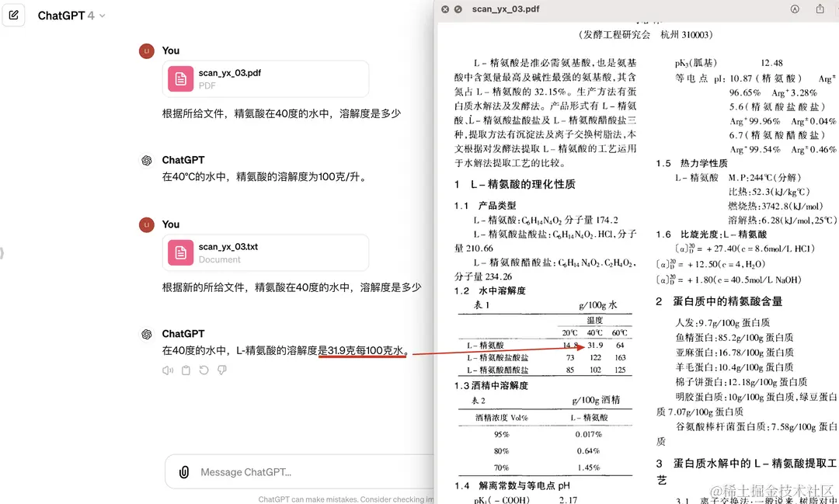Viewport: 839px width, 504px height.
Task: Focus the Message ChatGPT input field
Action: 300,472
